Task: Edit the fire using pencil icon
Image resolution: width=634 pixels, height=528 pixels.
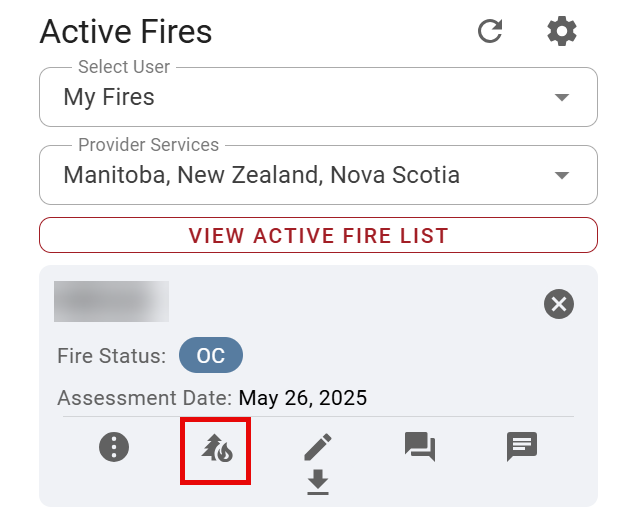Action: point(318,446)
